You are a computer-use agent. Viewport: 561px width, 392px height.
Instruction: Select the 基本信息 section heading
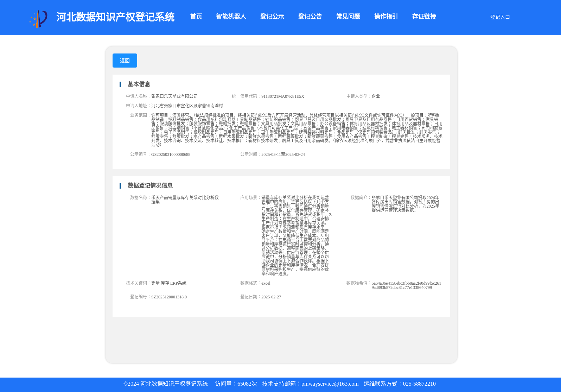coord(139,84)
